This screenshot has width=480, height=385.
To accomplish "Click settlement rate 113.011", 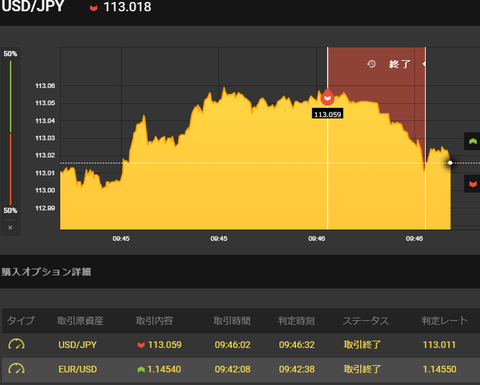I will pos(439,345).
